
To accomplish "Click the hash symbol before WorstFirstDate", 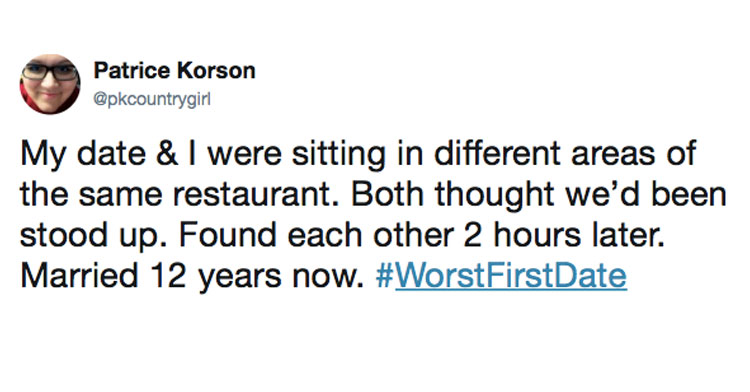I will click(x=384, y=275).
